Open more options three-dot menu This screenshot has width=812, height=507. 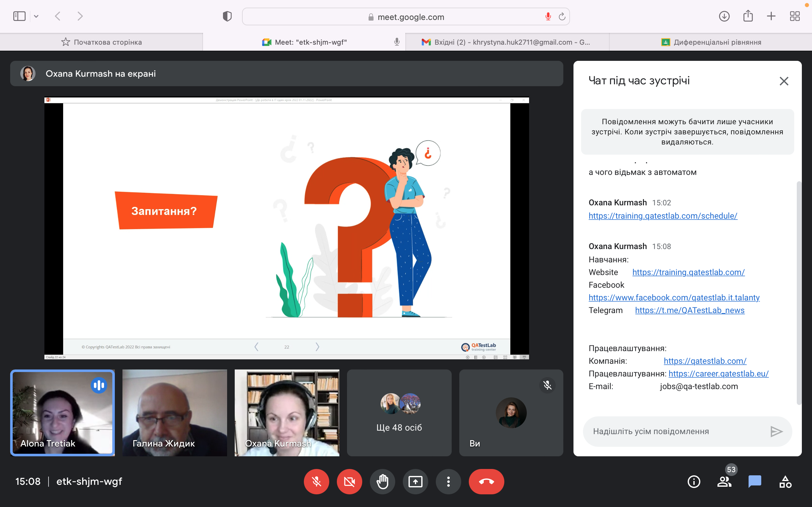[448, 482]
